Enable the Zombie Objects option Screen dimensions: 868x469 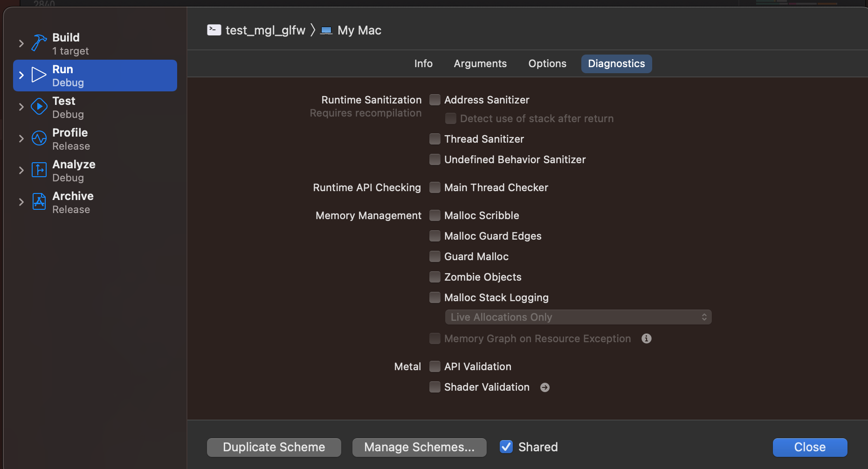(434, 276)
